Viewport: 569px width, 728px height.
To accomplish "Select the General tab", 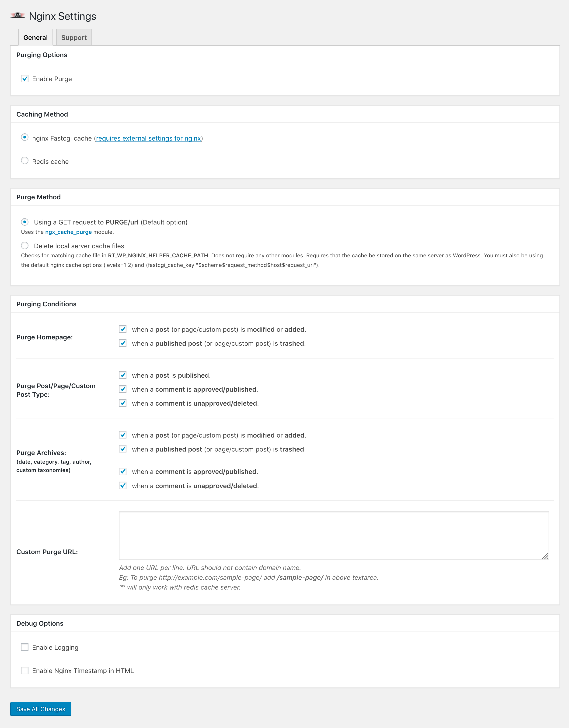I will tap(35, 37).
